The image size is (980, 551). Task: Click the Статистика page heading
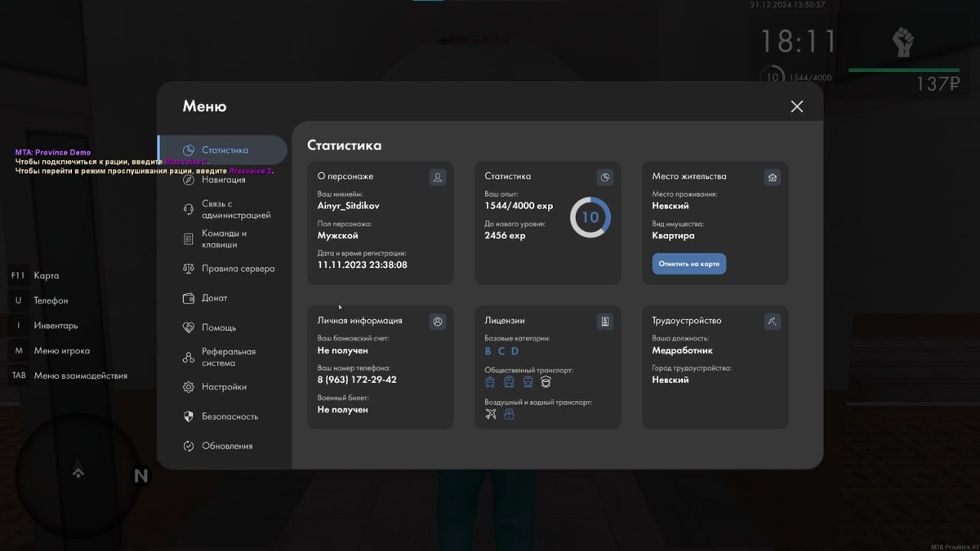click(x=345, y=145)
